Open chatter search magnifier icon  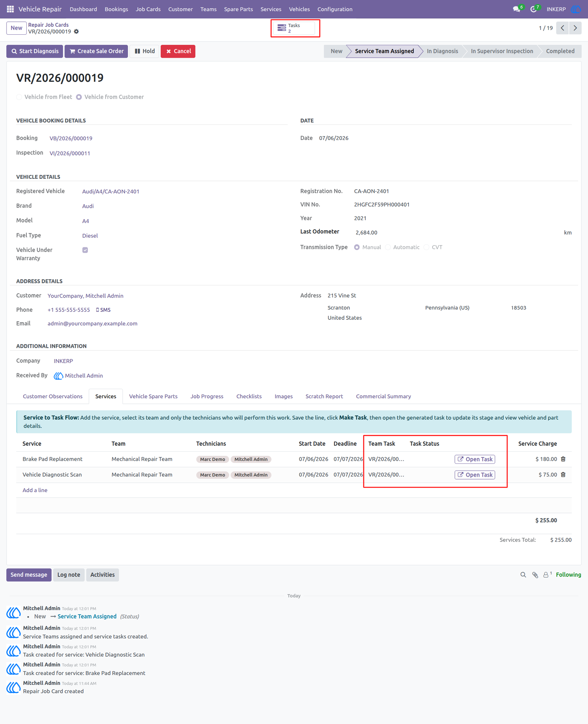(523, 575)
